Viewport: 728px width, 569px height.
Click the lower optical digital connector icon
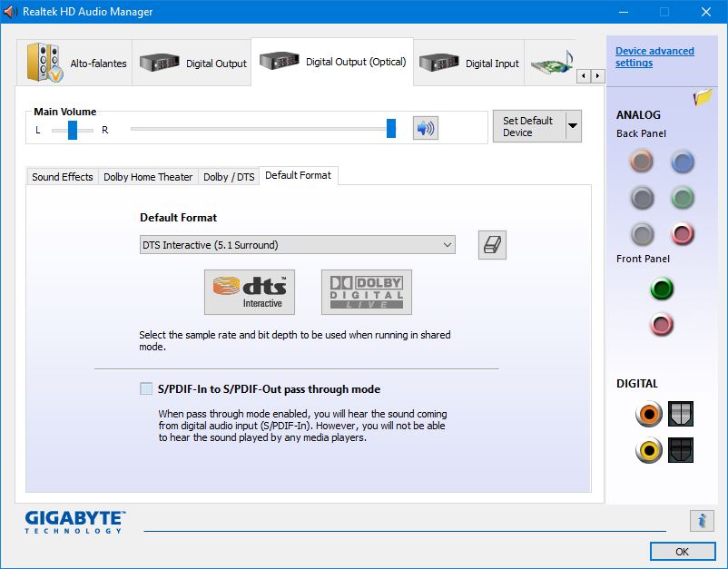(x=681, y=450)
